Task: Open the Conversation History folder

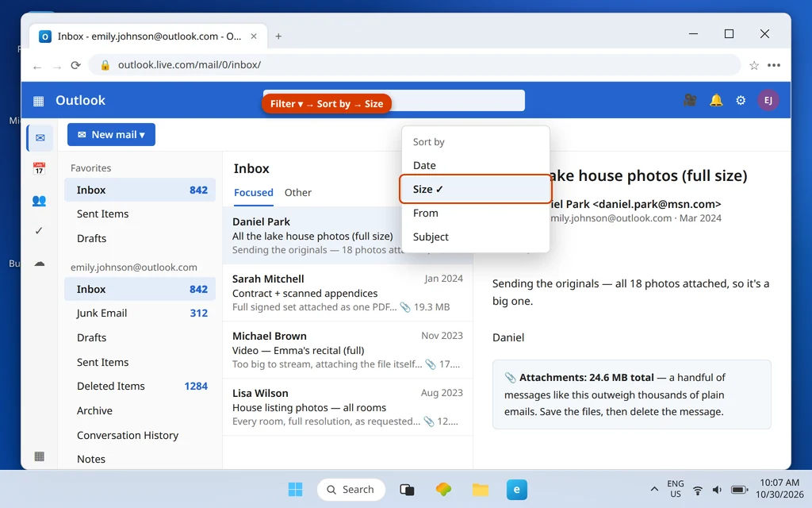Action: [140, 436]
